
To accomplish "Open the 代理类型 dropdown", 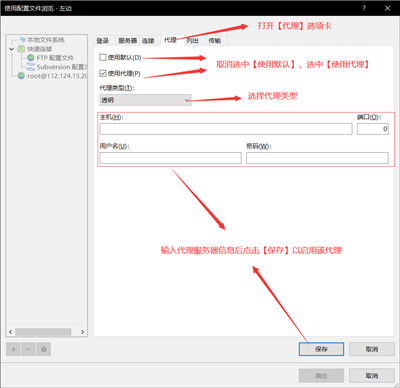I will pyautogui.click(x=145, y=100).
